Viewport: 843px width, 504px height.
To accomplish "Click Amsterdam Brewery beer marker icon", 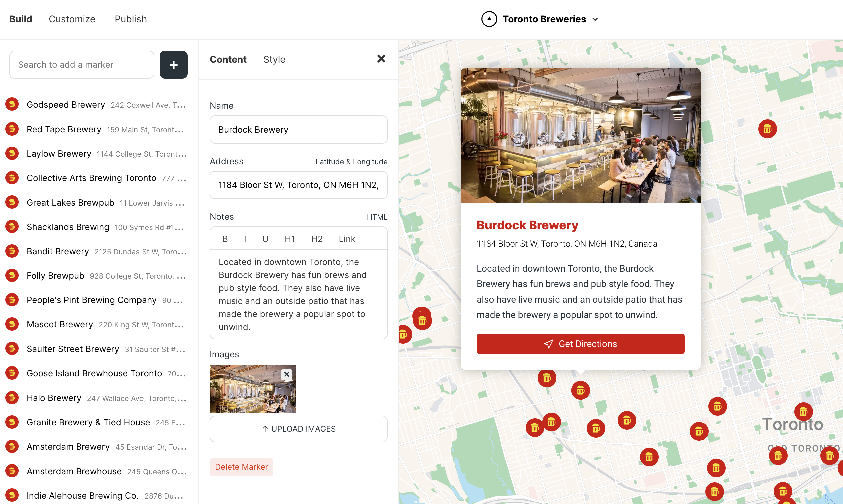I will point(12,447).
